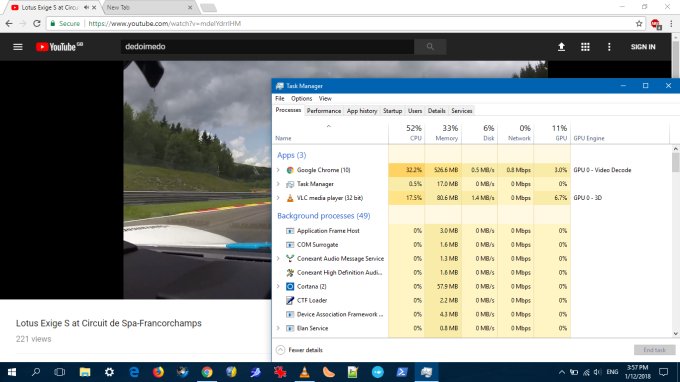Expand Conexant Audio Message Service row
The image size is (680, 382).
(x=278, y=258)
